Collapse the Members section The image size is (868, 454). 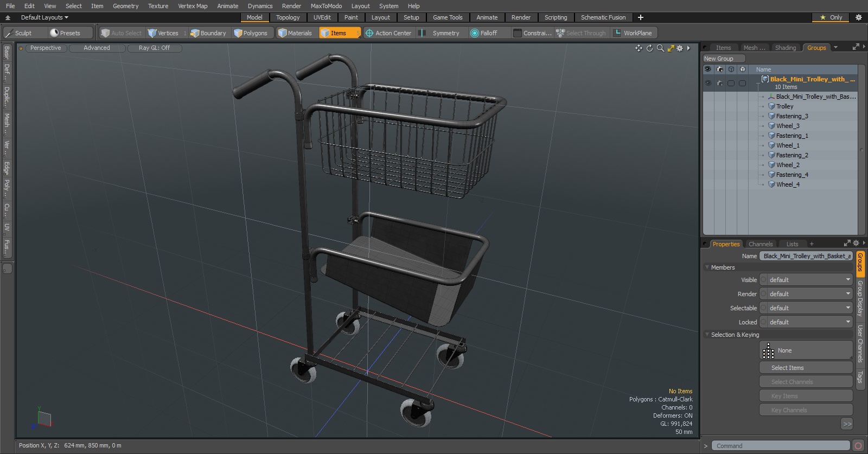pos(707,267)
